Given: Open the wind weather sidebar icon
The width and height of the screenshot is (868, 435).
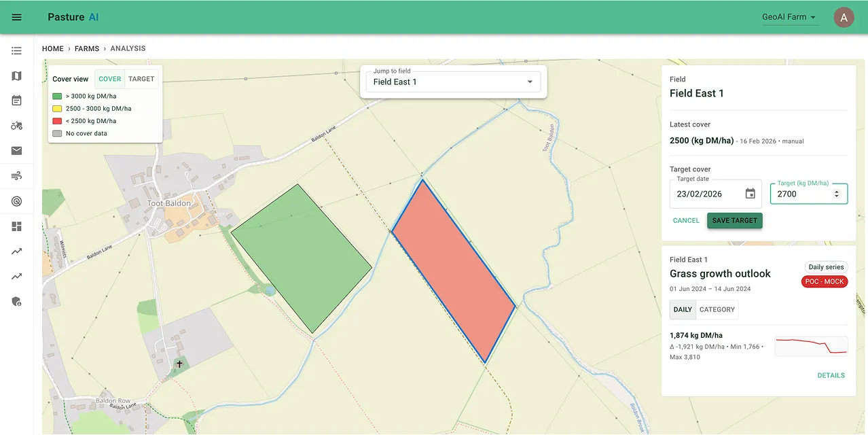Looking at the screenshot, I should pos(17,176).
